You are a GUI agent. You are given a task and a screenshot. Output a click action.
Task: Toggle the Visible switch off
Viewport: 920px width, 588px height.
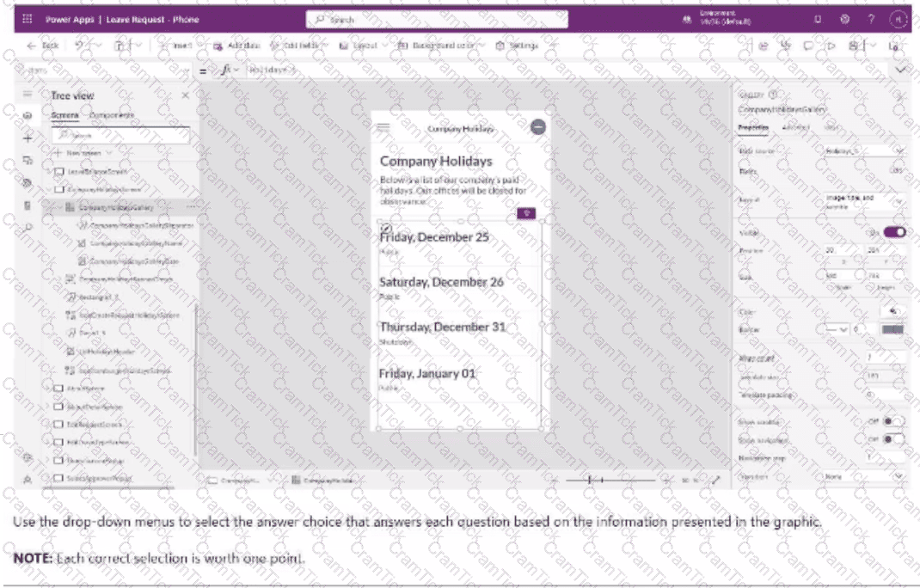894,232
